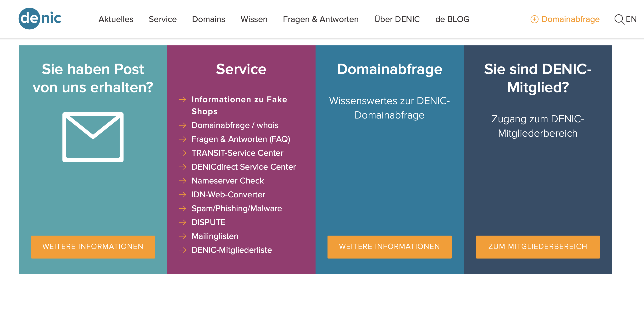644x313 pixels.
Task: Click the DENIC logo
Action: tap(40, 19)
